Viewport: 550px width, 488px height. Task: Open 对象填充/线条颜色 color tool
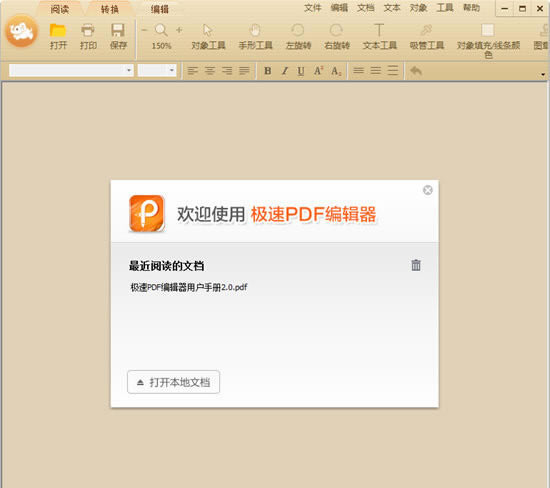click(488, 41)
